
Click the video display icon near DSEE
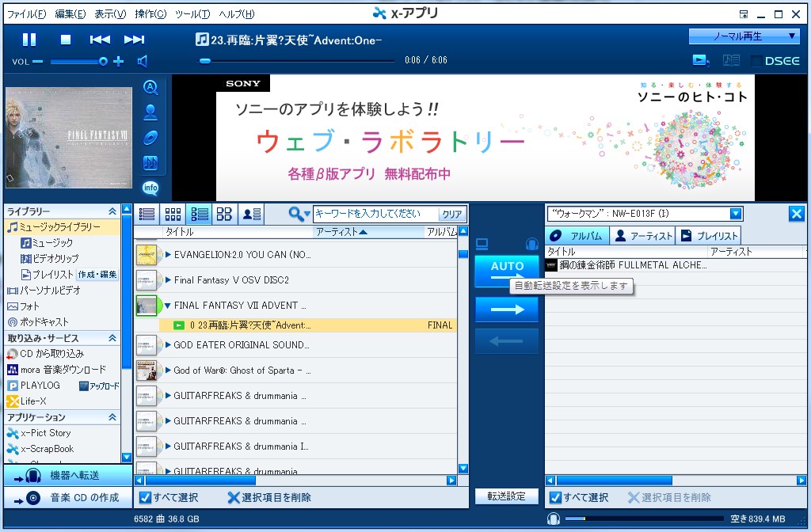click(x=701, y=60)
